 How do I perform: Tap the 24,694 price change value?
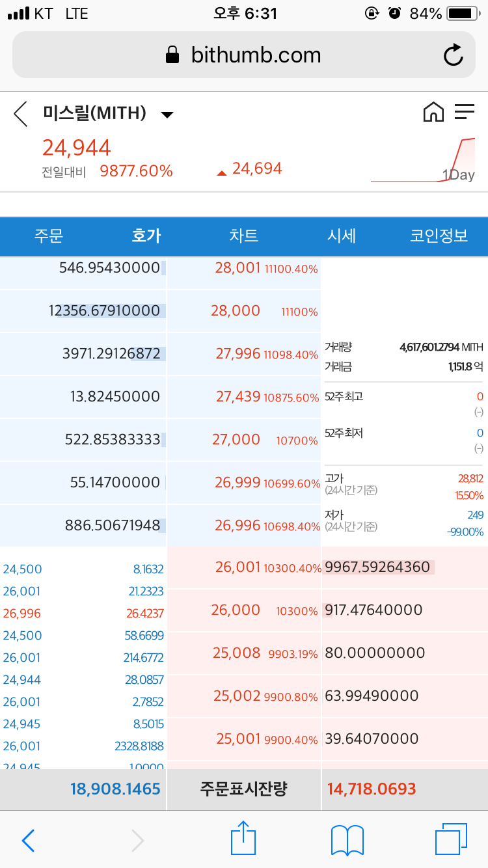[x=257, y=169]
